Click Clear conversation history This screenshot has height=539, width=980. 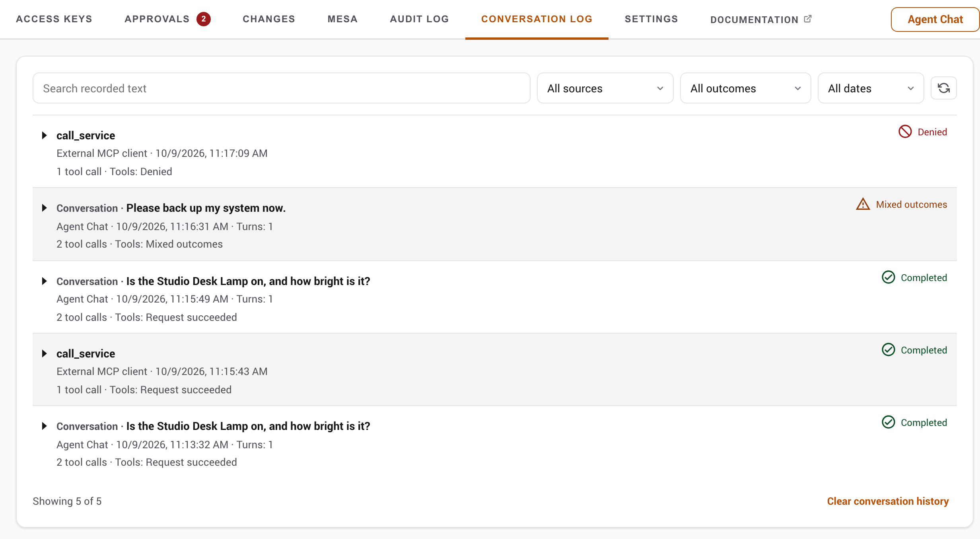pos(888,501)
